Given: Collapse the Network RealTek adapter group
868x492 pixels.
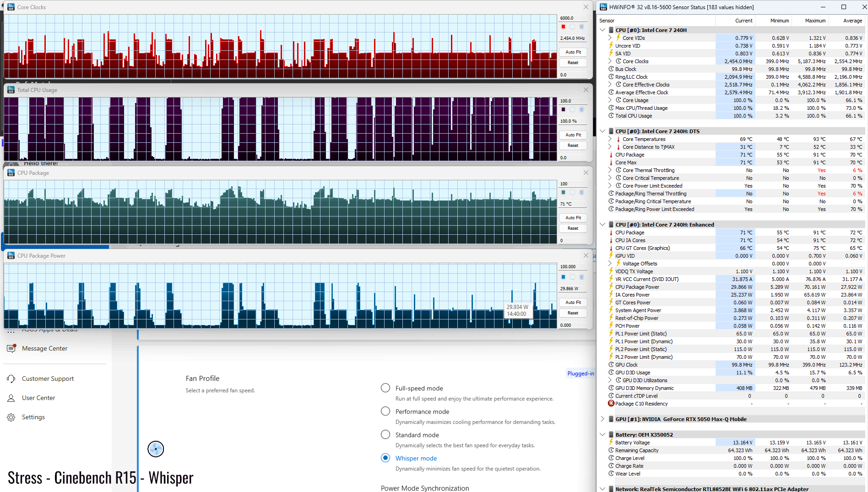Looking at the screenshot, I should [603, 489].
